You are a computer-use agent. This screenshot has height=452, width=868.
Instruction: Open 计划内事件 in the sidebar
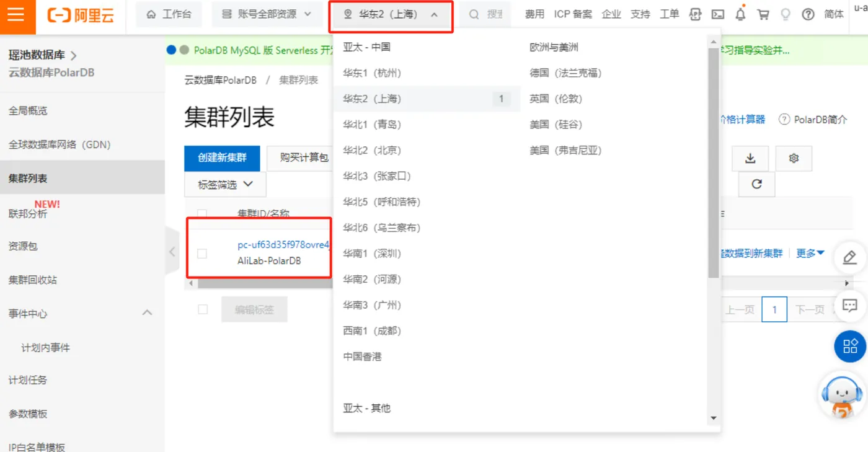(45, 348)
